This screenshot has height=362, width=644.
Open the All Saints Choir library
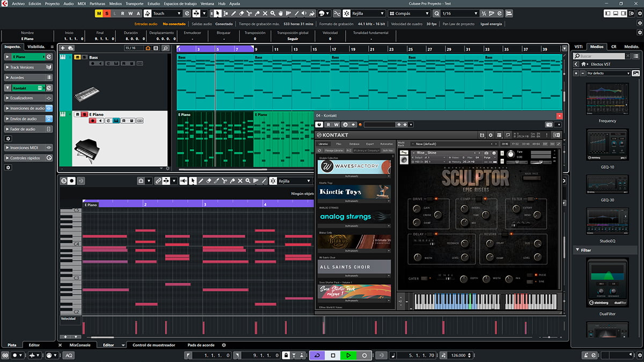[x=354, y=267]
